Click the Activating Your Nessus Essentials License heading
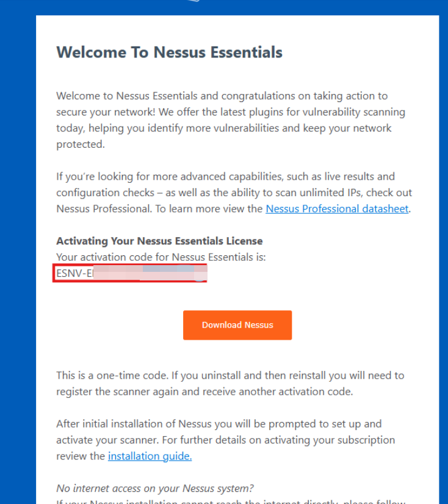 click(159, 241)
